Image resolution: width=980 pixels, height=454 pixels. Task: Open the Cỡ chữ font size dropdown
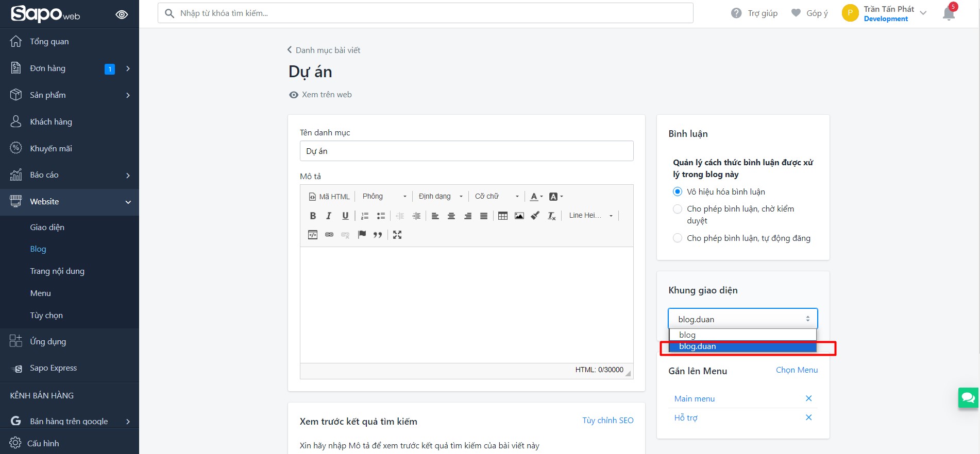497,196
